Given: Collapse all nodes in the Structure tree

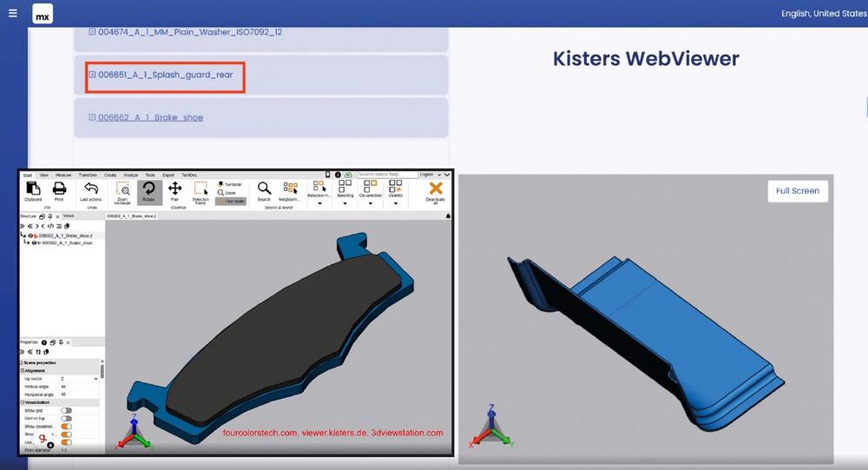Looking at the screenshot, I should tap(30, 226).
